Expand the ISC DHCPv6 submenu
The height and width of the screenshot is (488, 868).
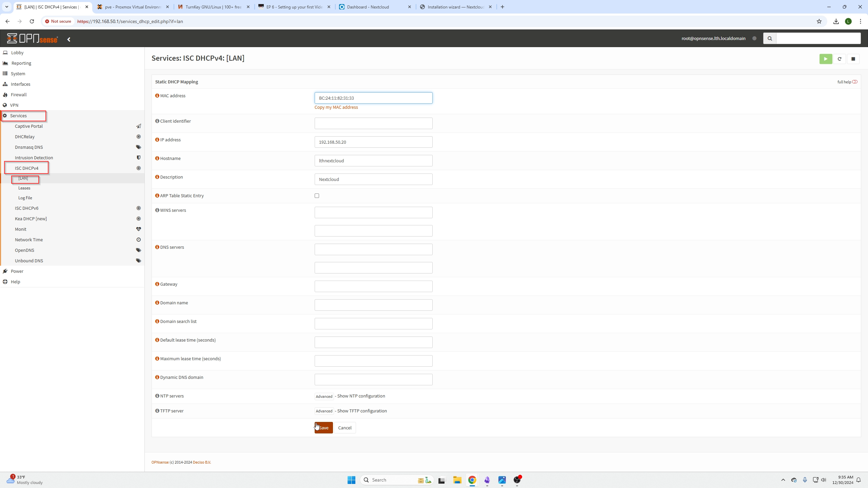coord(26,208)
